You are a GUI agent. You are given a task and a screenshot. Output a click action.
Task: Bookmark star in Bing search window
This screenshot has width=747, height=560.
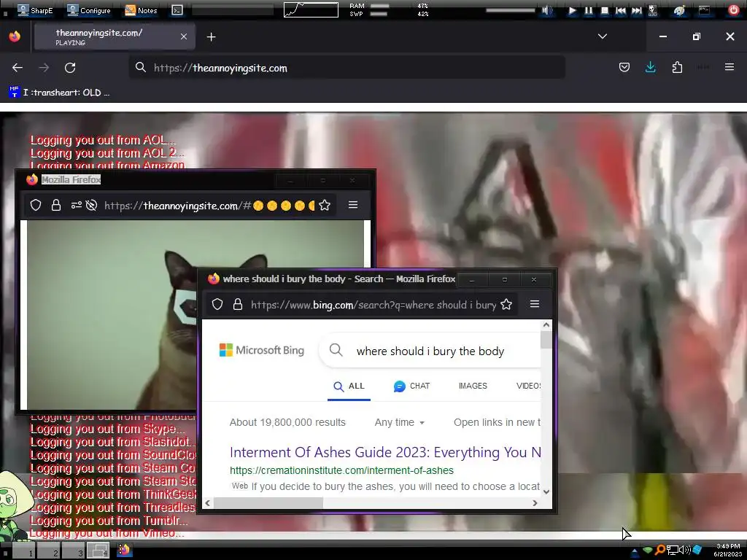coord(506,304)
